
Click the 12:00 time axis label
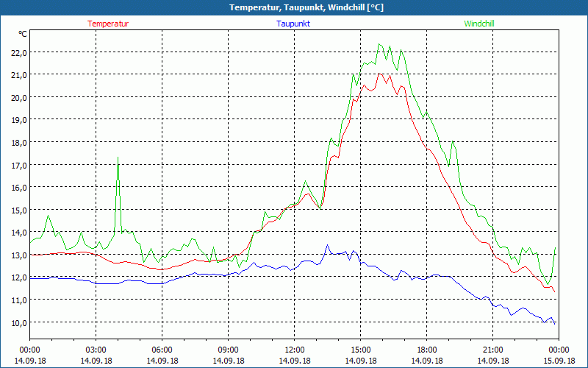coord(295,350)
